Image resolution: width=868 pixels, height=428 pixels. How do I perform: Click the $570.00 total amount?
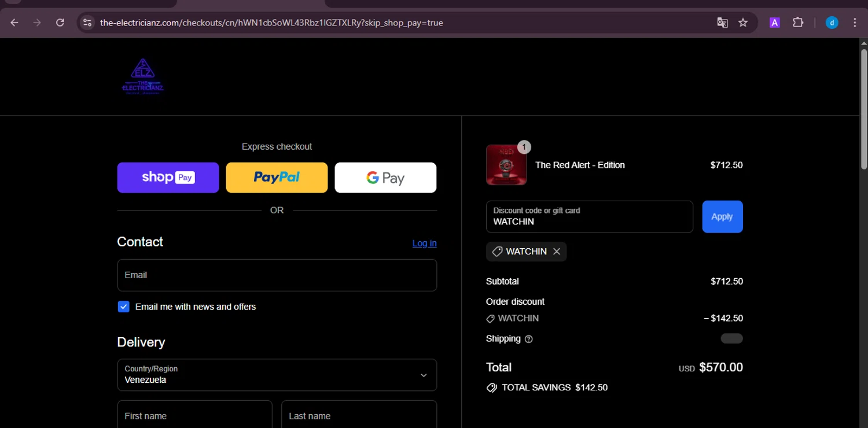tap(721, 367)
